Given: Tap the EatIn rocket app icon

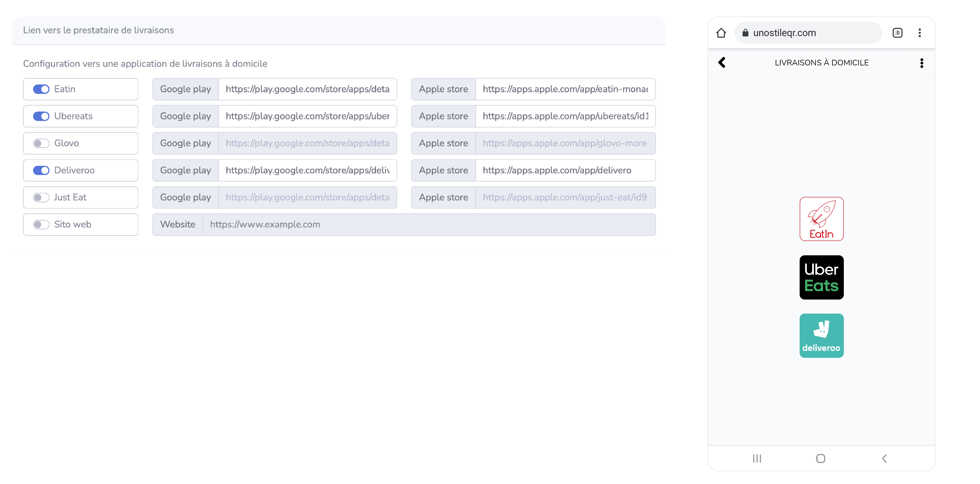Looking at the screenshot, I should click(x=821, y=219).
